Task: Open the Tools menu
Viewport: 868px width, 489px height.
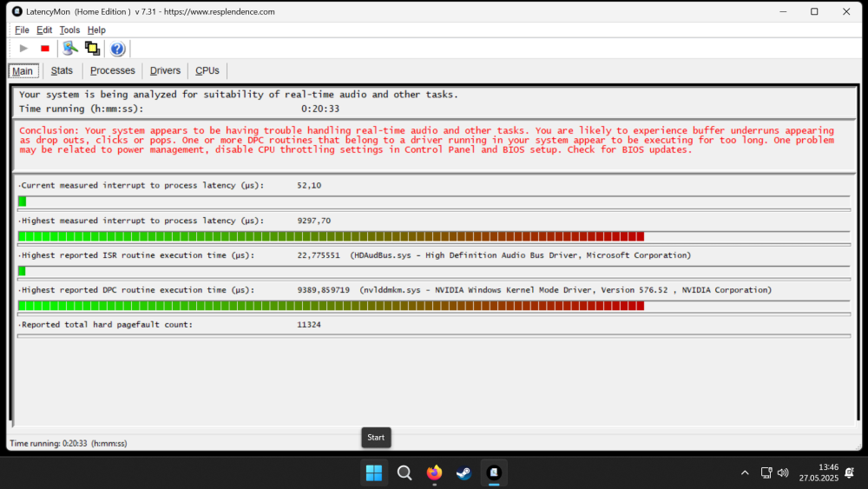Action: click(69, 30)
